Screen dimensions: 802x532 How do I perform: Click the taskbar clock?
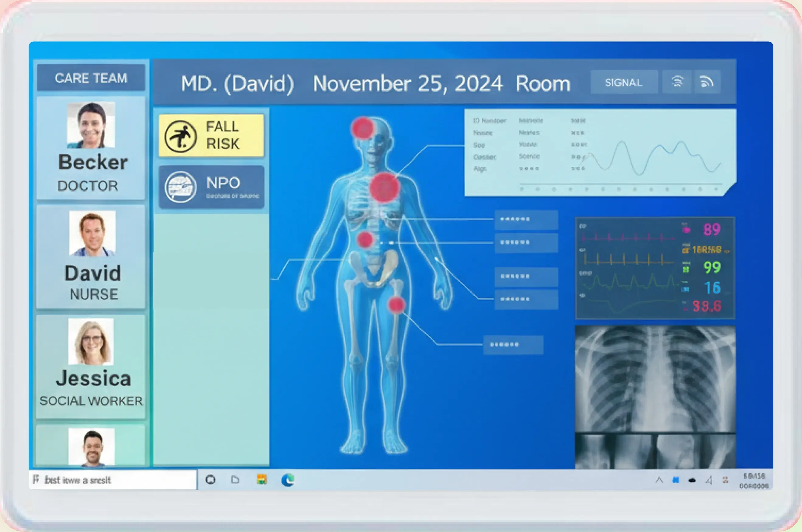[754, 481]
